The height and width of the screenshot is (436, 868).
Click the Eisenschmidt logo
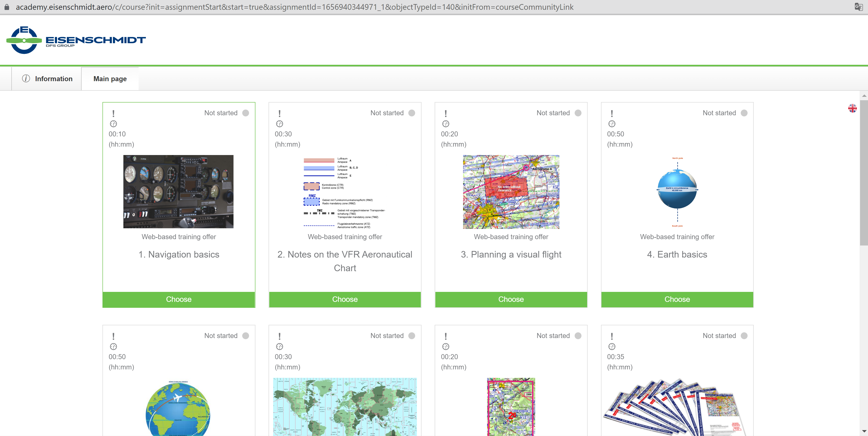pos(76,40)
